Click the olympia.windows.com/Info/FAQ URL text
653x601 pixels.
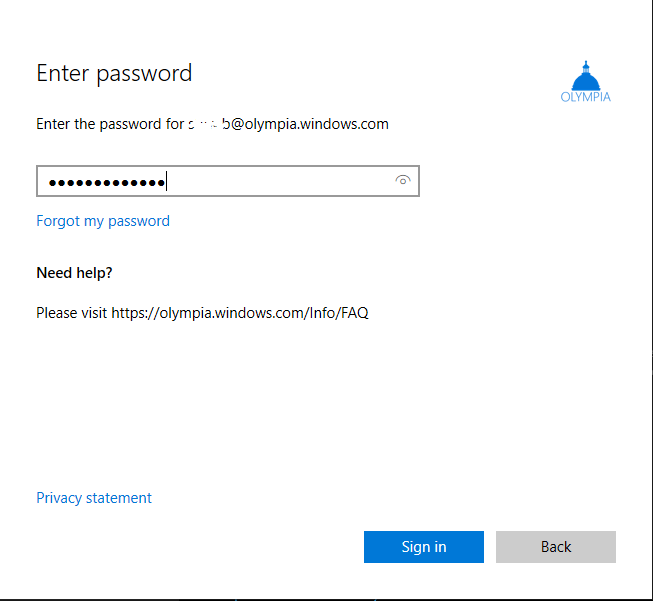click(x=240, y=313)
